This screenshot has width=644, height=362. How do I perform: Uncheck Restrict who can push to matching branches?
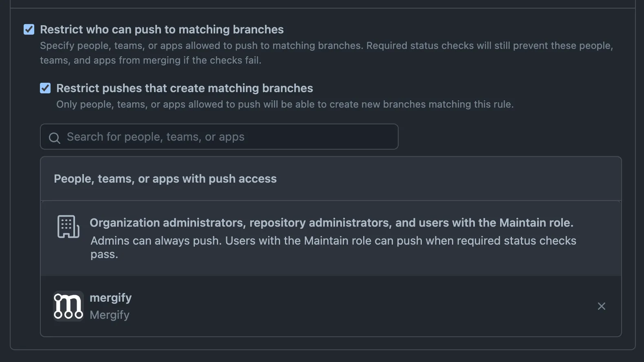29,29
